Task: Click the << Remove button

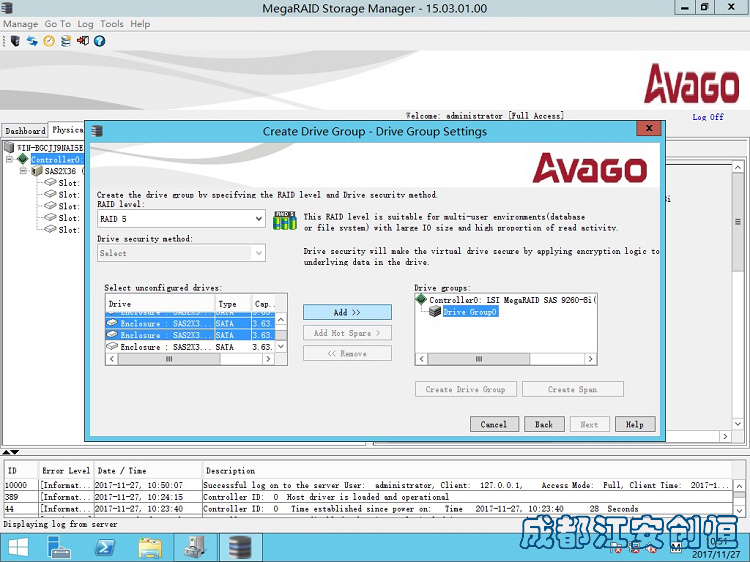Action: coord(347,353)
